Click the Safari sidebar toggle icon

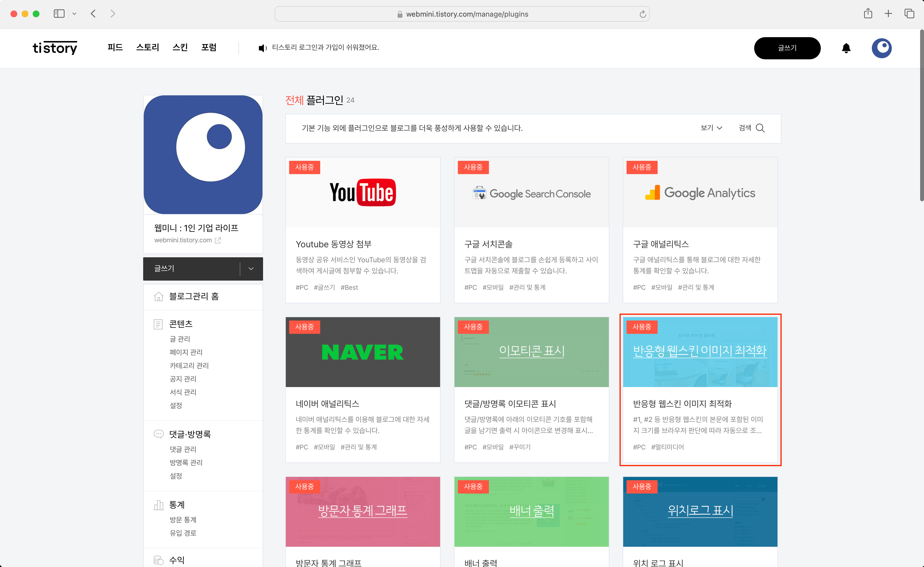59,14
